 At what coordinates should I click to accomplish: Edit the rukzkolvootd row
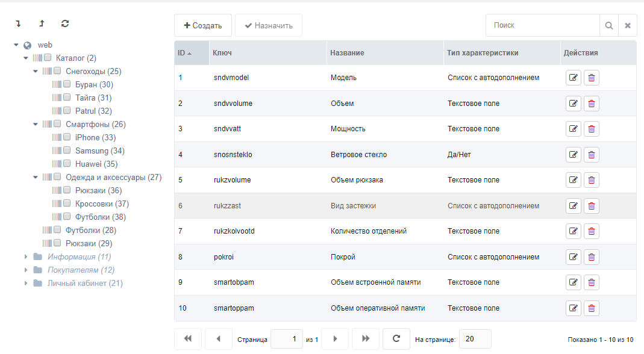pyautogui.click(x=574, y=231)
